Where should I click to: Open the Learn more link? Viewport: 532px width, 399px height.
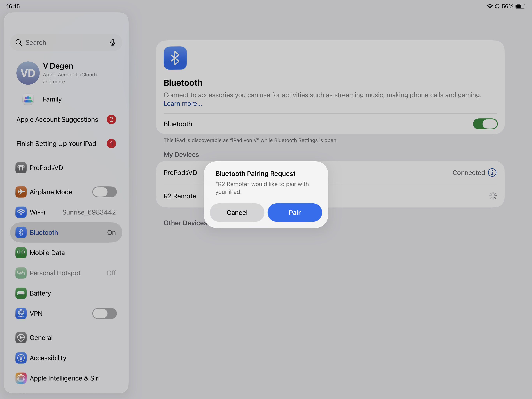coord(183,103)
